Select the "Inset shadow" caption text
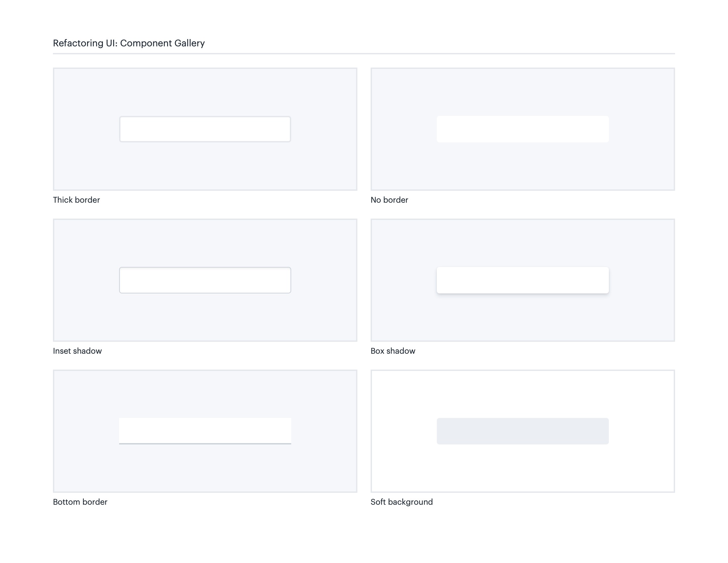This screenshot has width=728, height=563. [77, 351]
